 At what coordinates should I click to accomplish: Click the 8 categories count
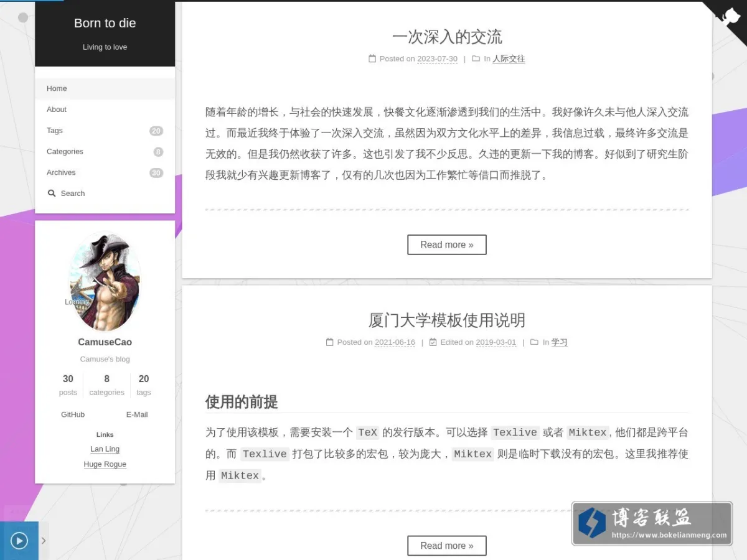click(106, 385)
